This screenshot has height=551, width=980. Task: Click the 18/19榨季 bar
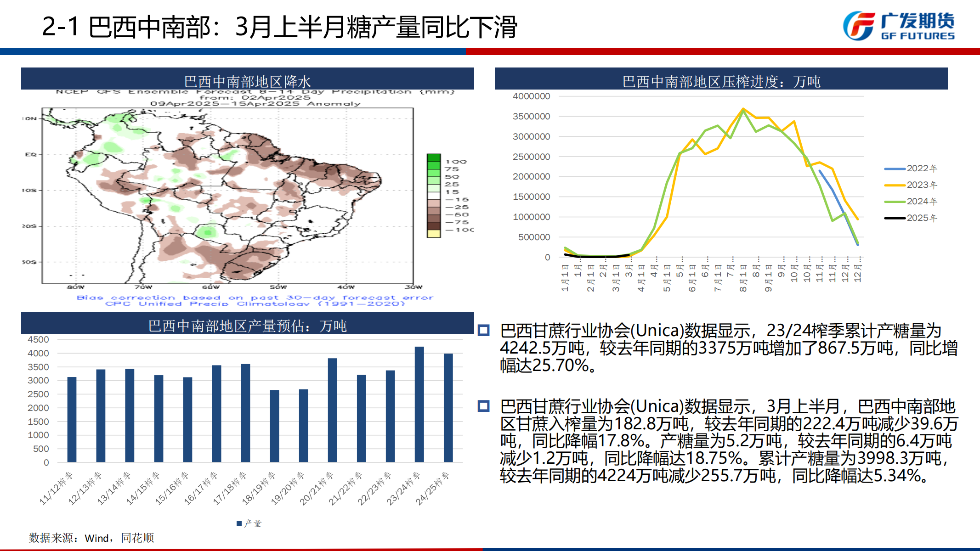(x=274, y=426)
